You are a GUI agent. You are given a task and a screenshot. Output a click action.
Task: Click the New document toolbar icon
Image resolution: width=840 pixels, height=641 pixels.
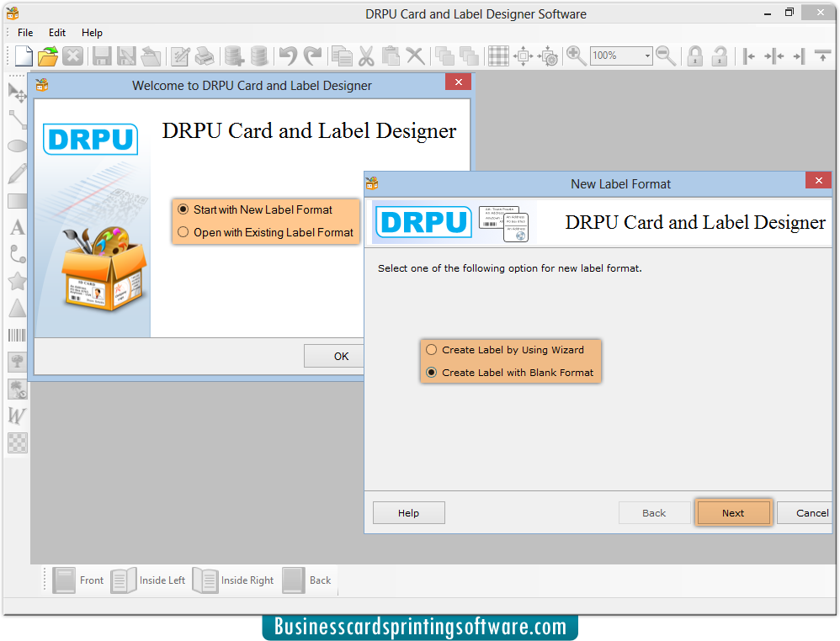[x=24, y=56]
